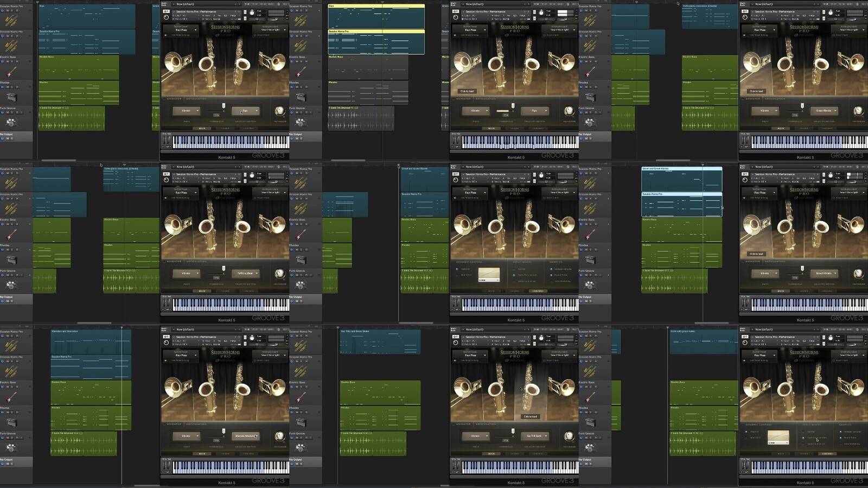Click the pitch wheel in top-left Kontakt keyboard
Screen dimensions: 868x488
pos(164,141)
